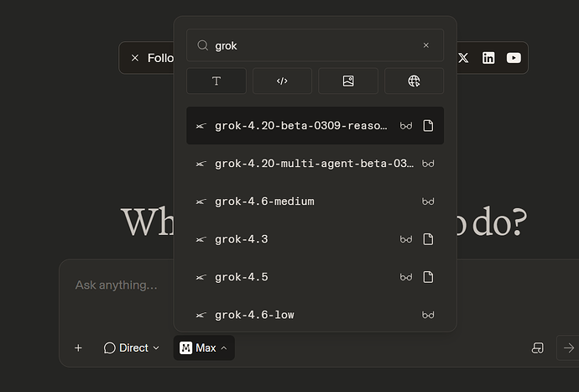Click the document icon on grok-4.5 row
The width and height of the screenshot is (579, 392).
[428, 277]
